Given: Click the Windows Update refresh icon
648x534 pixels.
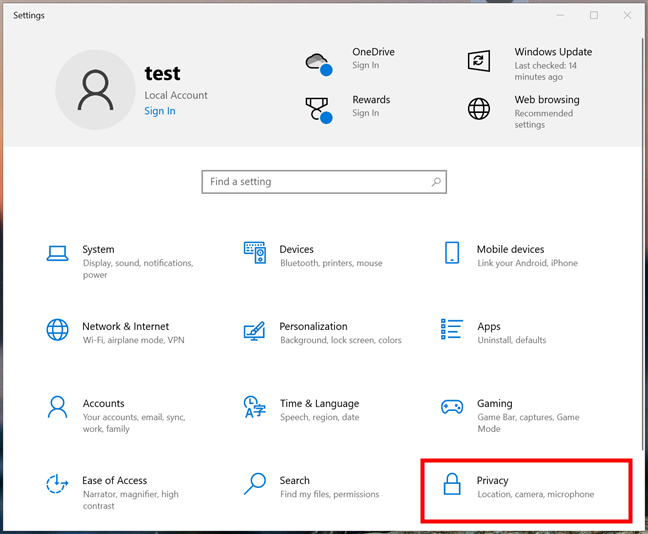Looking at the screenshot, I should (479, 61).
